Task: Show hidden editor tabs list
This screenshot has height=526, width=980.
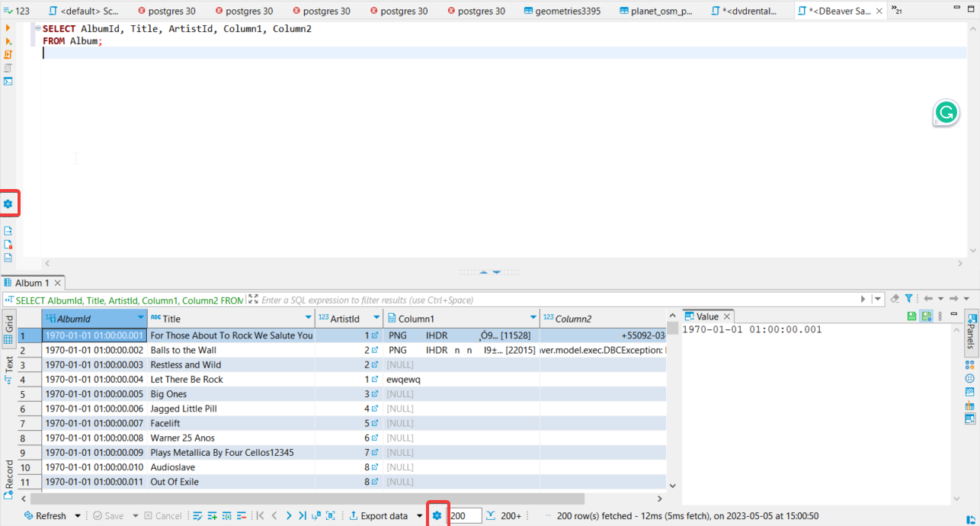Action: click(x=896, y=11)
